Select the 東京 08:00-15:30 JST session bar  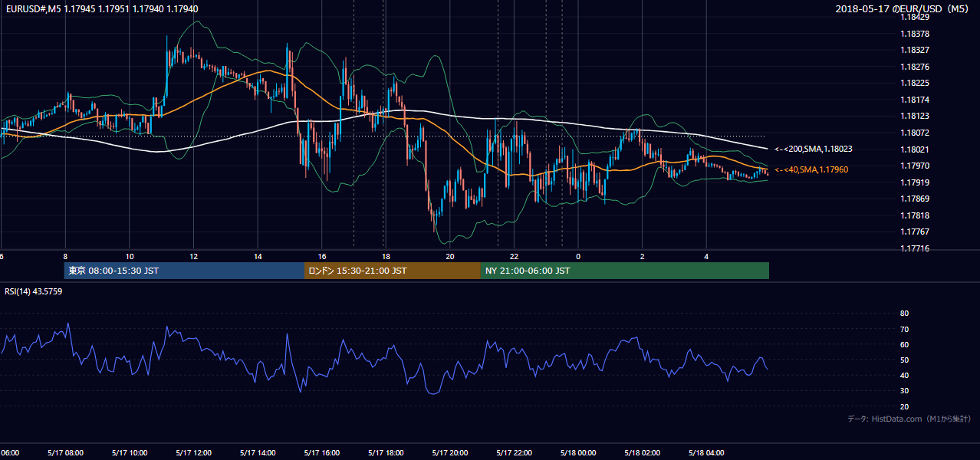pos(185,271)
